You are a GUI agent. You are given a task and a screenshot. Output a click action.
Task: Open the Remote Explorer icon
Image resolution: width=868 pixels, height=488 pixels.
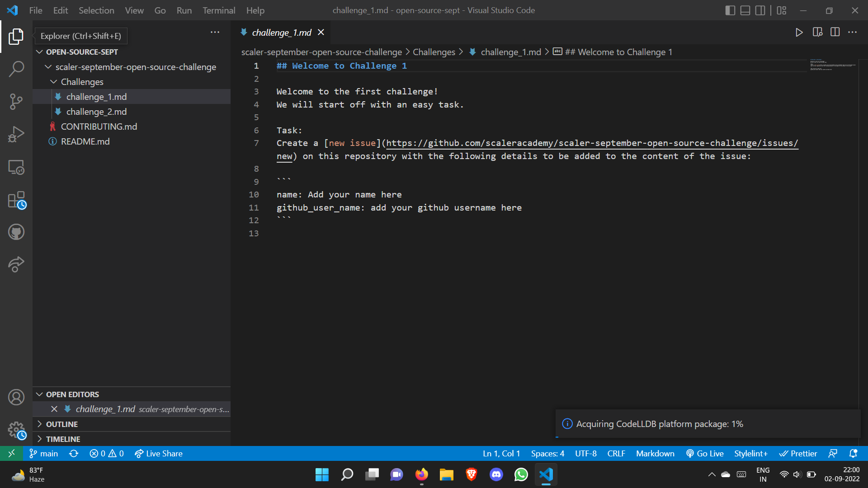click(16, 167)
